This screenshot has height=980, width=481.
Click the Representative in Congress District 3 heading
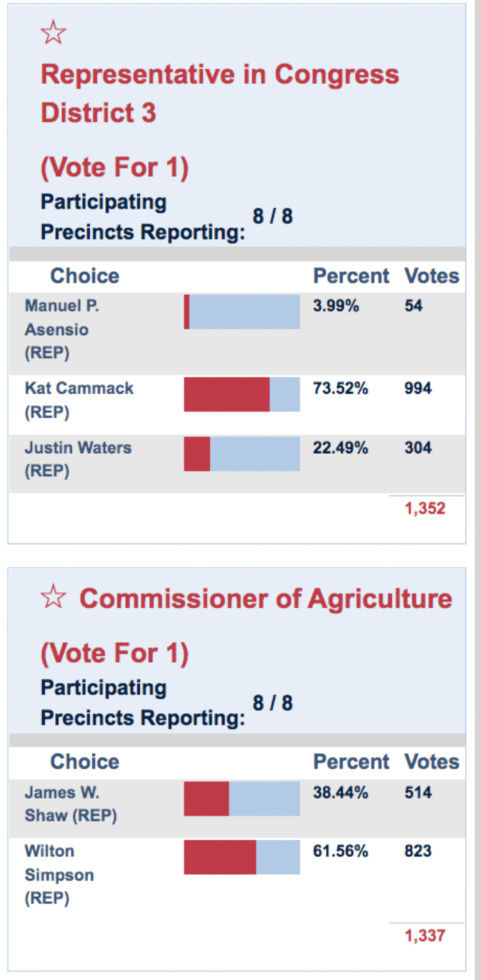(x=219, y=94)
